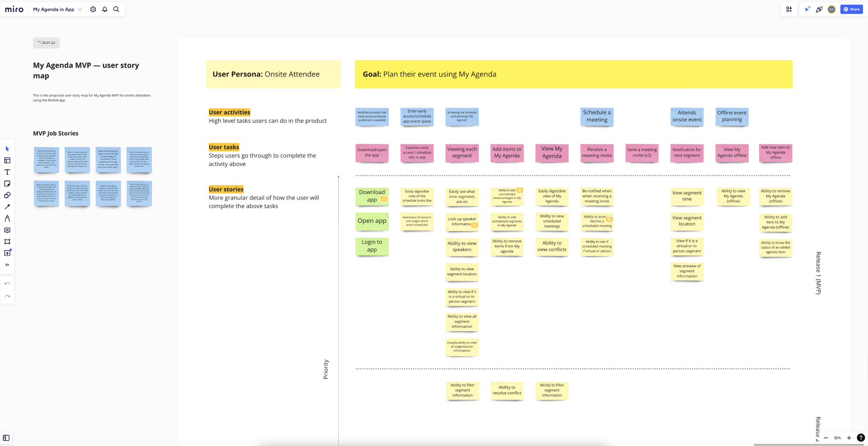Select the Templates tool in left toolbar
Image resolution: width=868 pixels, height=446 pixels.
pyautogui.click(x=7, y=161)
